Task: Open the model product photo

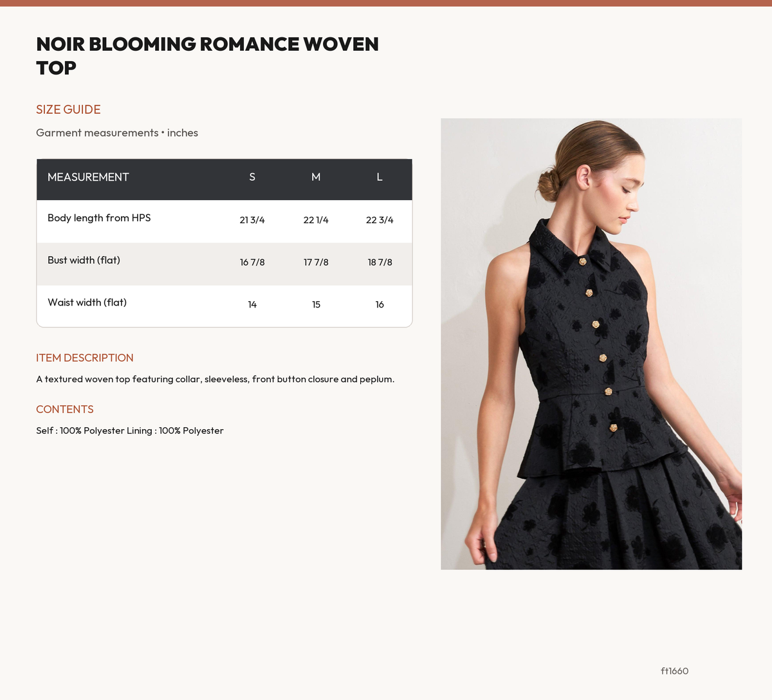Action: tap(591, 344)
